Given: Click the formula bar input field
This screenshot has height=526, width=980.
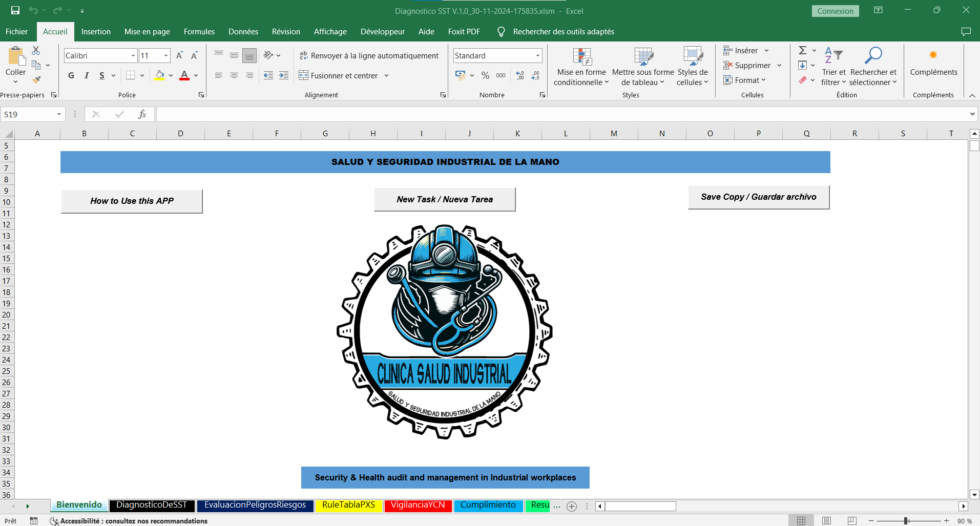Looking at the screenshot, I should [x=561, y=114].
